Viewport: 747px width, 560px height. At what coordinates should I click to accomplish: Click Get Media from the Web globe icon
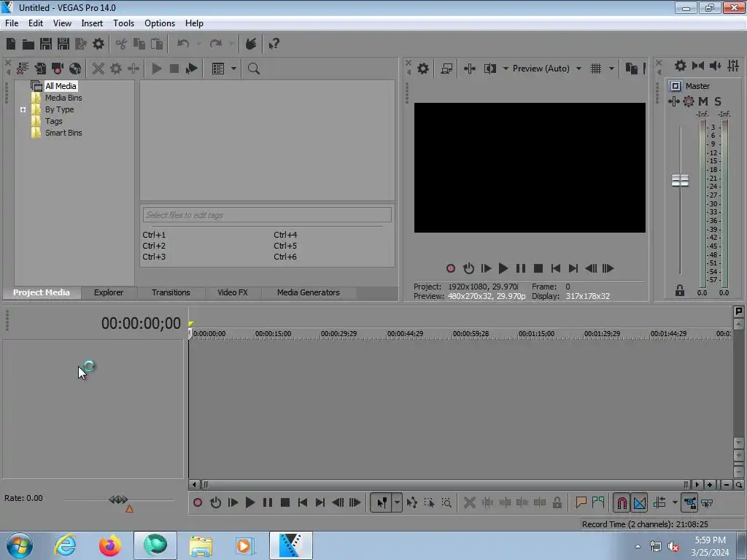point(75,69)
